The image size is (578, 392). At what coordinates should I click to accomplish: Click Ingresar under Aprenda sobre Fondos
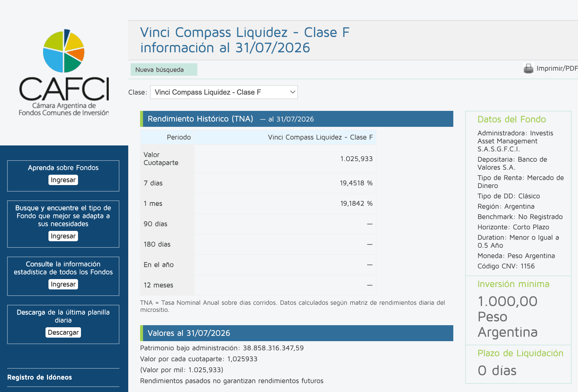(63, 180)
